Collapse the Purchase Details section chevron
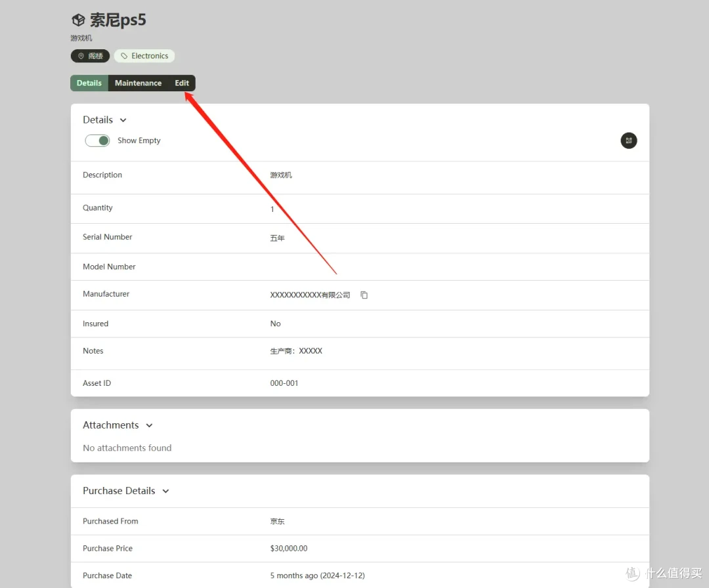The height and width of the screenshot is (588, 709). tap(165, 492)
